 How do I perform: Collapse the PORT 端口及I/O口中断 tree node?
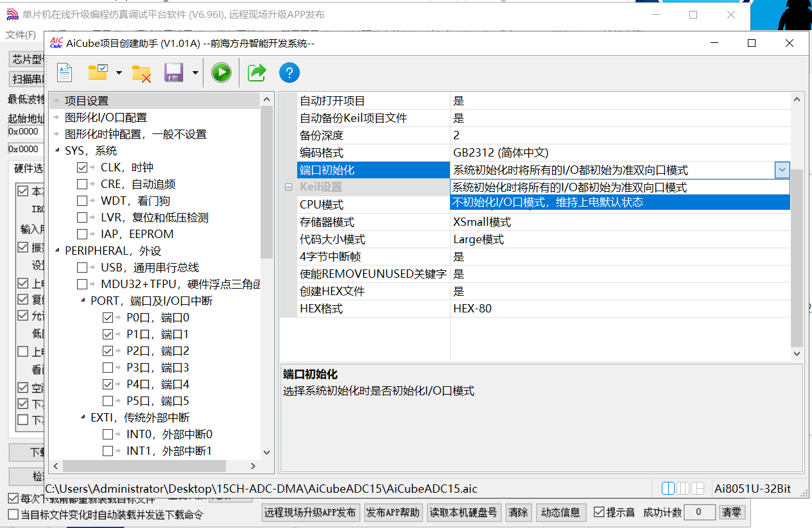[83, 301]
